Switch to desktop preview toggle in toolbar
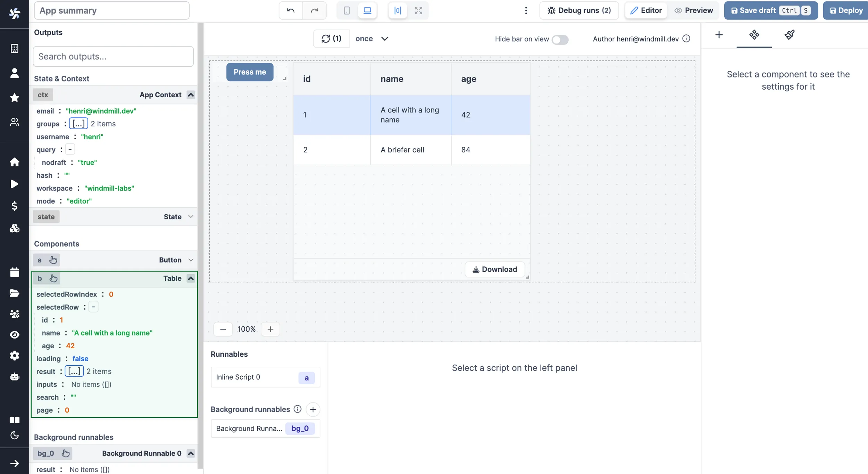Screen dimensions: 868x474 (367, 10)
